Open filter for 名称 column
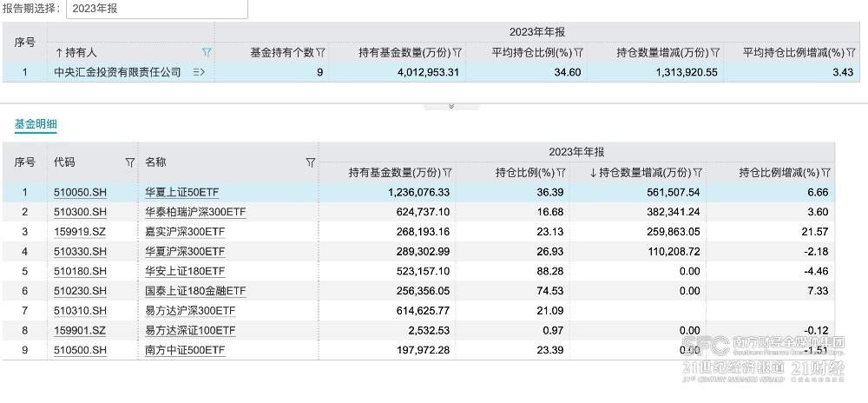868x403 pixels. (x=311, y=162)
